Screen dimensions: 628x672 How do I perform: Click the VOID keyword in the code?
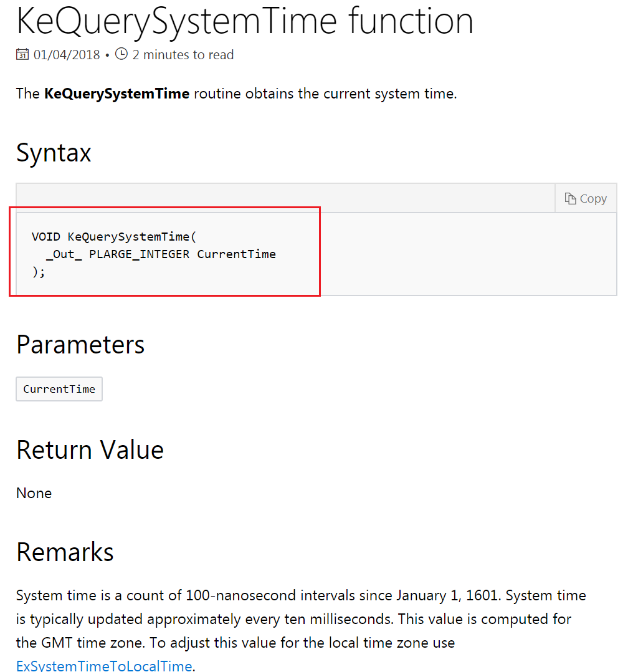pos(46,237)
